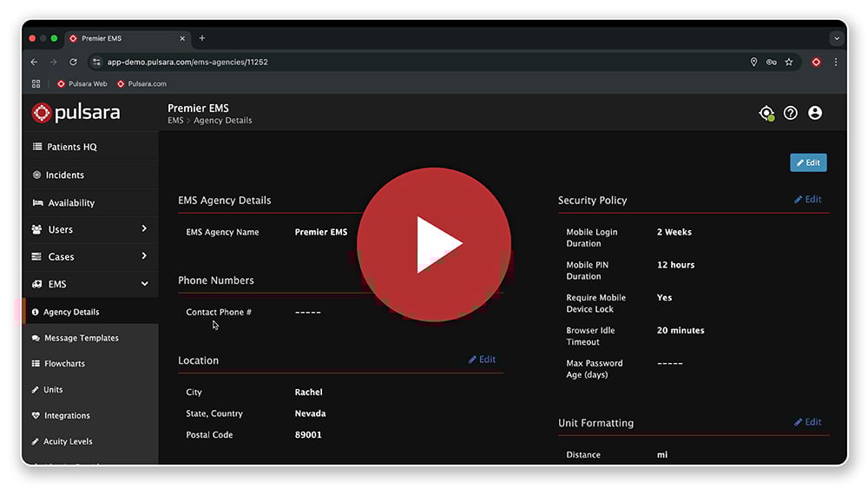Click the Premier EMS agency name value

[x=321, y=232]
